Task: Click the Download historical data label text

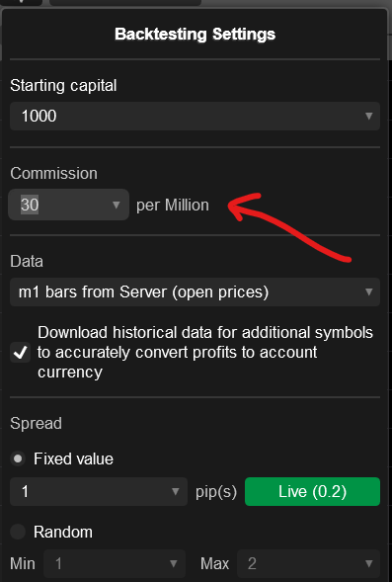Action: [x=205, y=352]
